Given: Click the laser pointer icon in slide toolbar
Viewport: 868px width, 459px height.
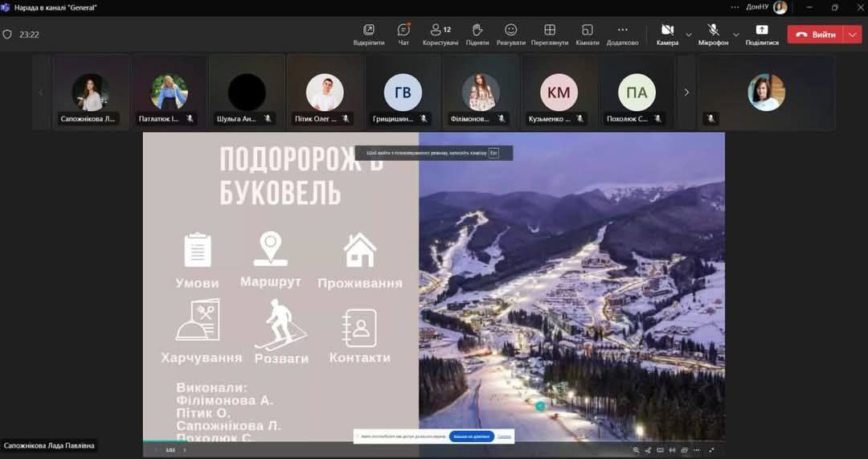Looking at the screenshot, I should point(648,450).
